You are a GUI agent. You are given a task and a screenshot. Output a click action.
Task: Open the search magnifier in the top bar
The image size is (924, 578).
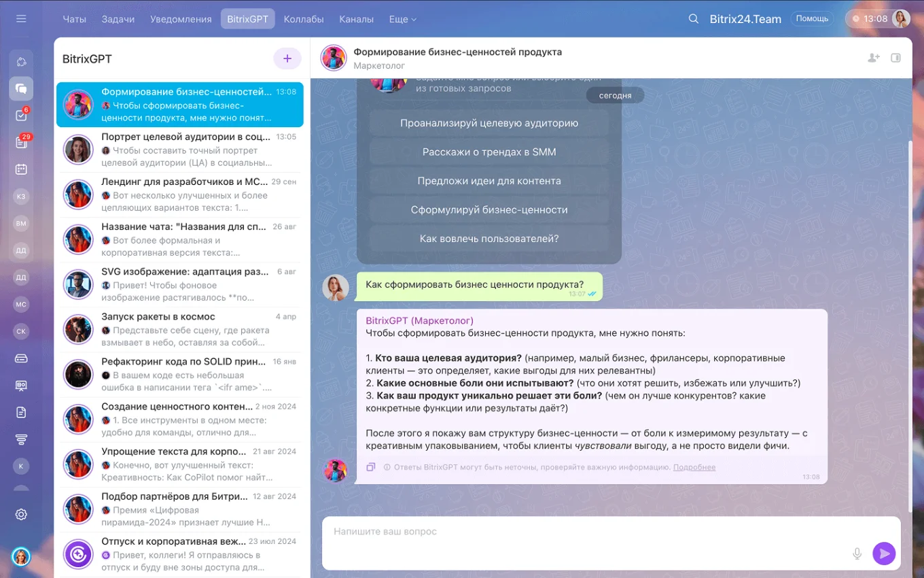click(x=694, y=19)
